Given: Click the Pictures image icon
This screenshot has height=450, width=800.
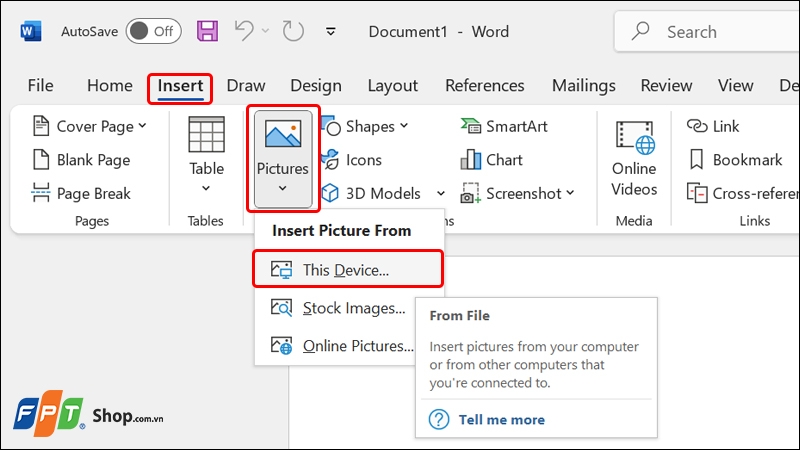Looking at the screenshot, I should [283, 134].
